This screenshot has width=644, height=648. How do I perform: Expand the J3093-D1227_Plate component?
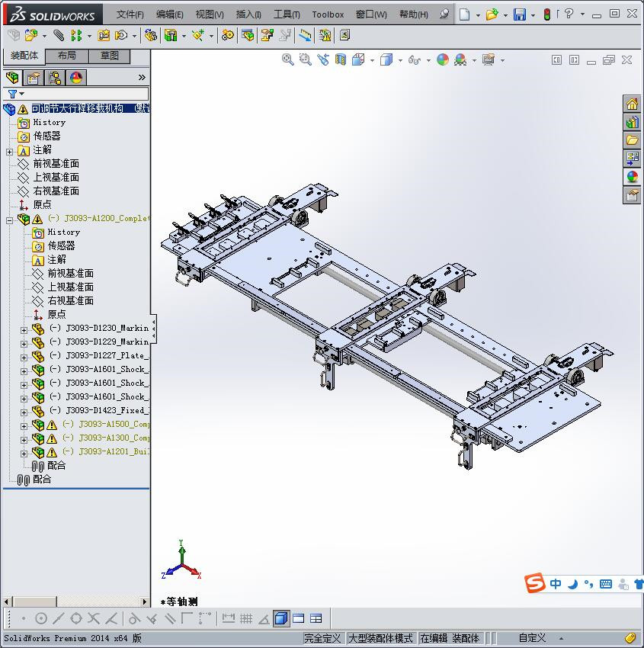pos(24,358)
